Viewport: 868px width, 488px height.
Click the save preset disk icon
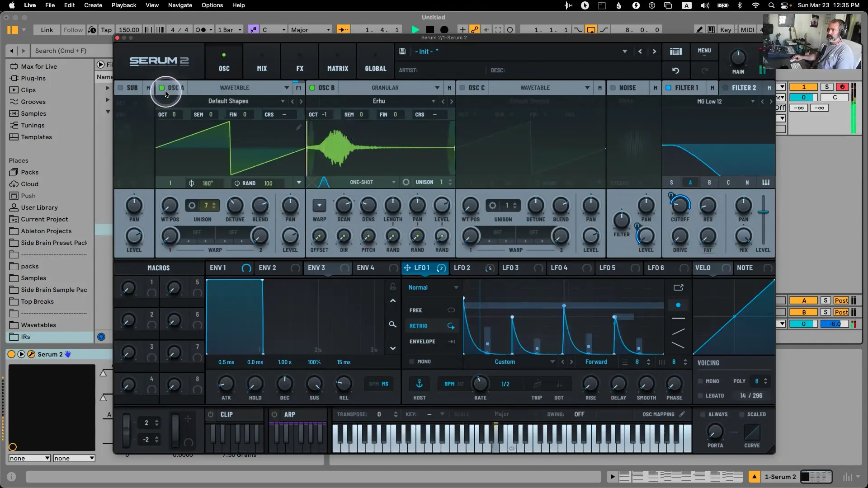(x=402, y=52)
